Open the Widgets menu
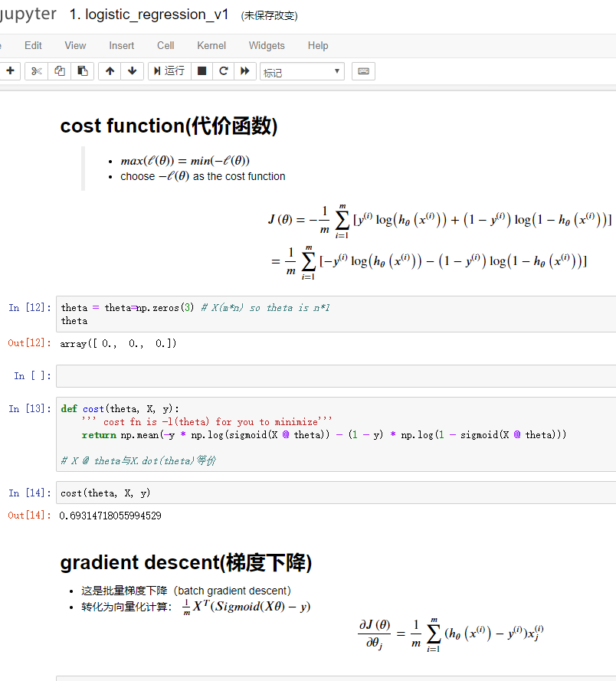 pyautogui.click(x=267, y=46)
